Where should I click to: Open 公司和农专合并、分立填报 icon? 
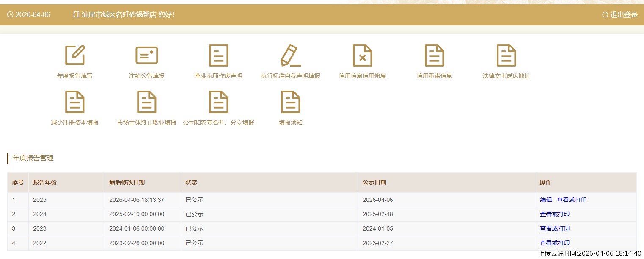point(219,102)
